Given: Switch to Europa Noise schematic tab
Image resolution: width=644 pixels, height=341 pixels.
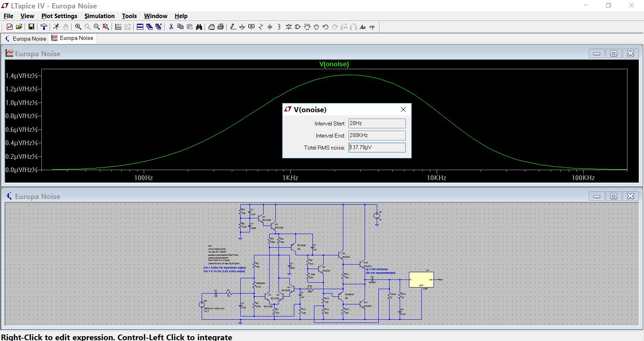Looking at the screenshot, I should pyautogui.click(x=25, y=39).
